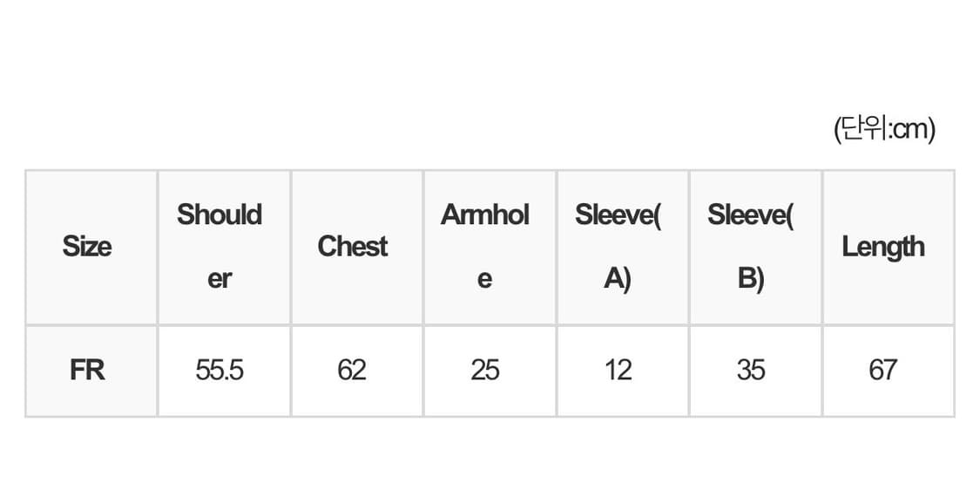Select the 'B)' text in the header
980x504 pixels.
point(750,279)
